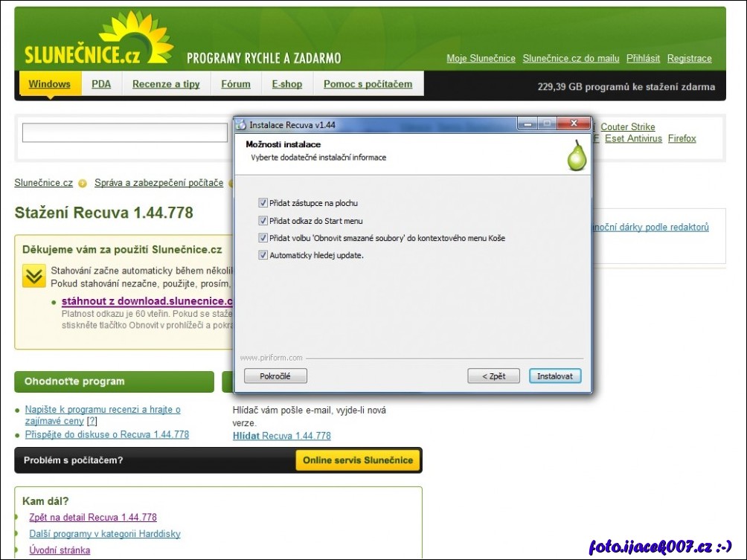Click the Registrace link
Viewport: 747px width, 560px height.
coord(689,59)
